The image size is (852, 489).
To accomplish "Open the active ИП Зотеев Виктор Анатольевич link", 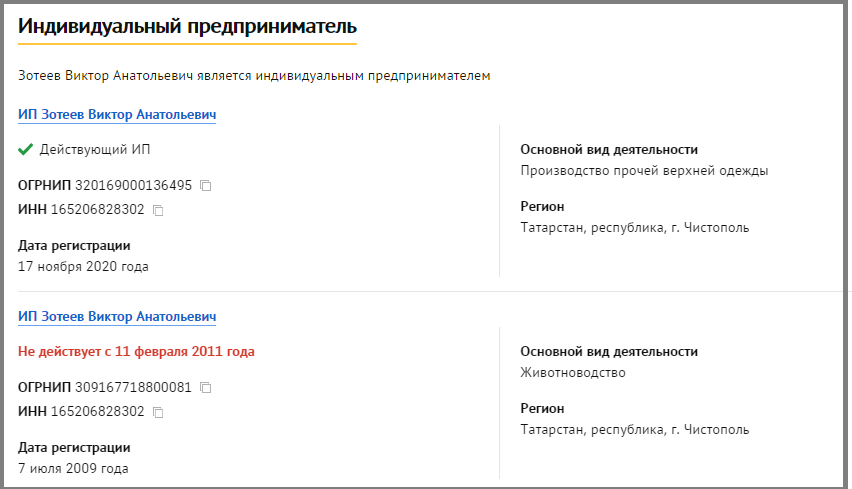I will [x=117, y=115].
